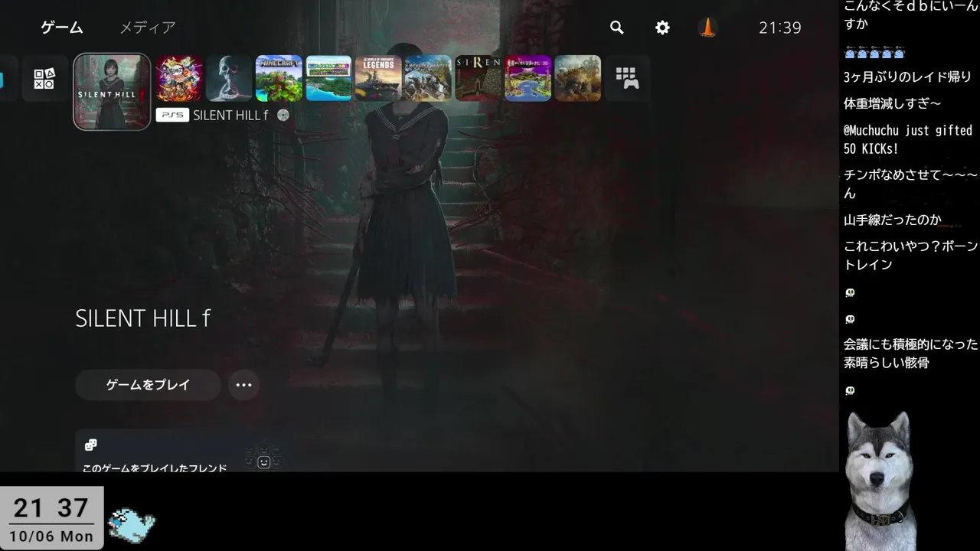Click chat message 3ヶ月ぶりのレイド帰り

point(907,77)
